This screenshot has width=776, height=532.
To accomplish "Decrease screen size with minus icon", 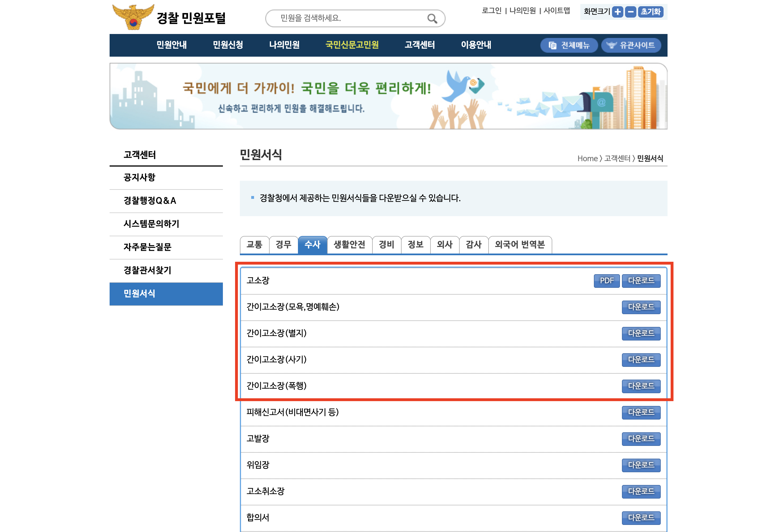I will tap(630, 12).
